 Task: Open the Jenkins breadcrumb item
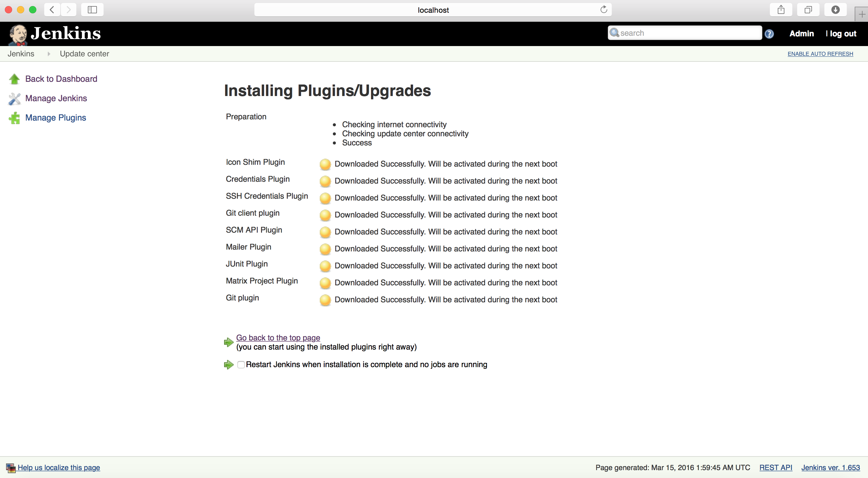pyautogui.click(x=21, y=54)
